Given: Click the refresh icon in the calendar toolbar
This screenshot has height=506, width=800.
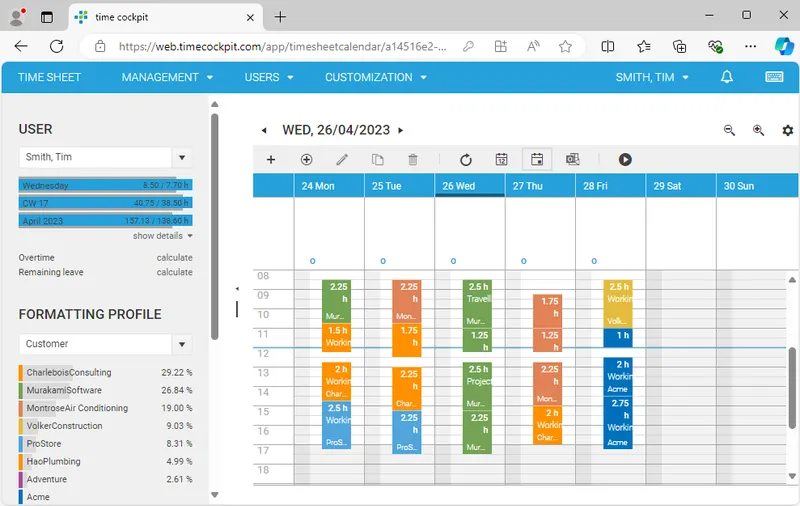Looking at the screenshot, I should click(x=465, y=160).
